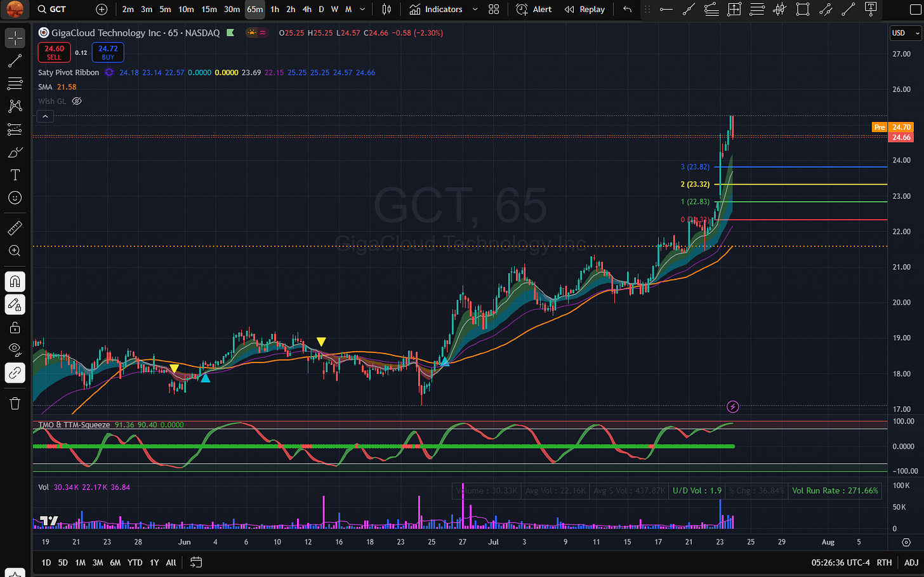Open the RTH session menu

884,562
